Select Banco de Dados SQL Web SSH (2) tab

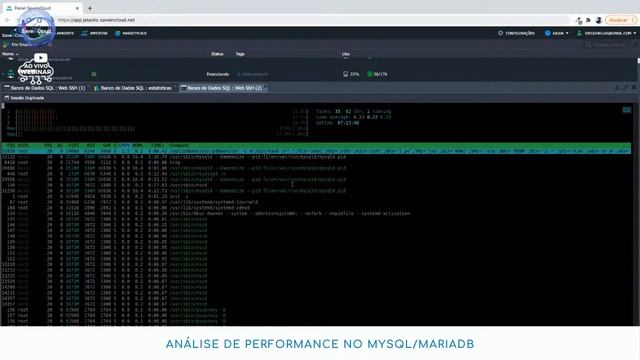click(x=223, y=88)
